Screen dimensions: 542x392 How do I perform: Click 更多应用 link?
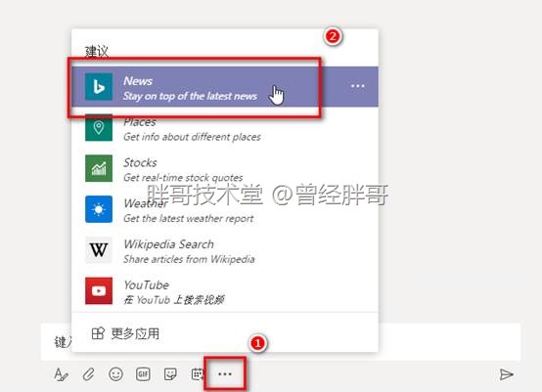135,333
